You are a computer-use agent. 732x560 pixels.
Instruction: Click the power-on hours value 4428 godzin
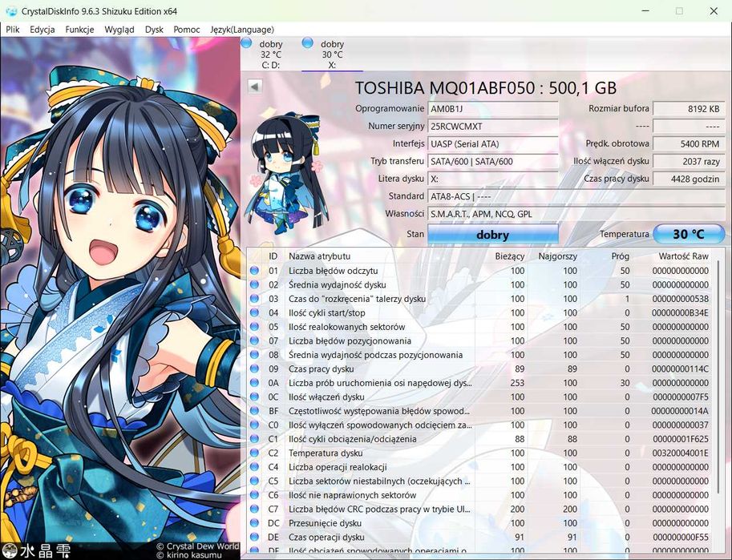(x=689, y=179)
